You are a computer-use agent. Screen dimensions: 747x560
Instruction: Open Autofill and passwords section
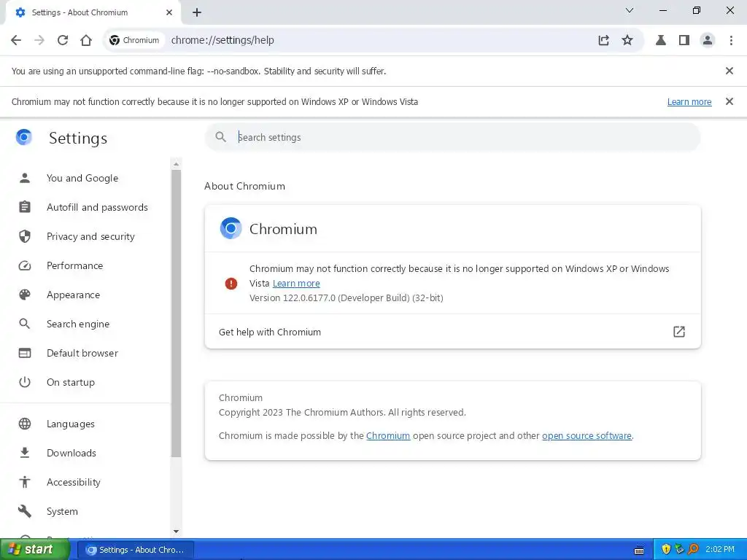click(97, 207)
